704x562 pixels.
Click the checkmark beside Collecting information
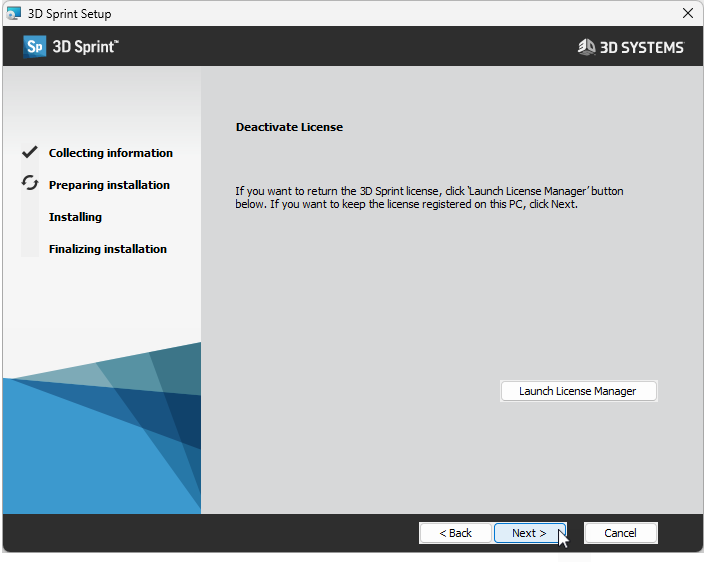click(30, 153)
